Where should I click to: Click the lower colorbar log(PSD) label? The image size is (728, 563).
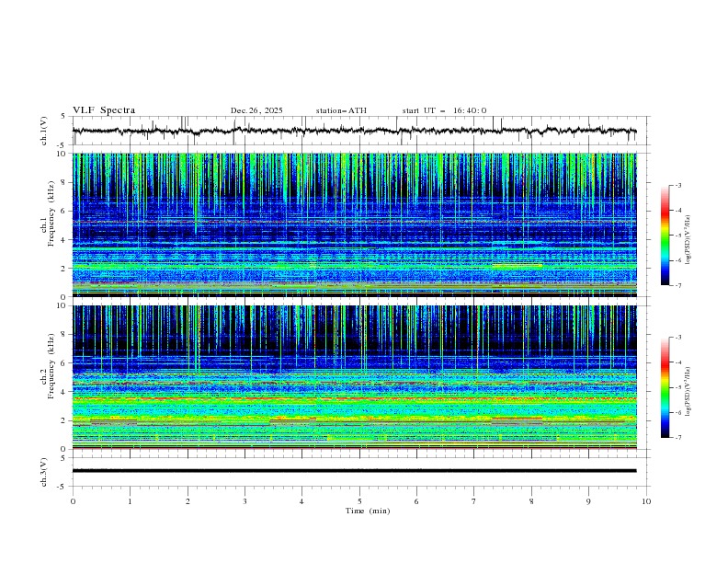(688, 391)
